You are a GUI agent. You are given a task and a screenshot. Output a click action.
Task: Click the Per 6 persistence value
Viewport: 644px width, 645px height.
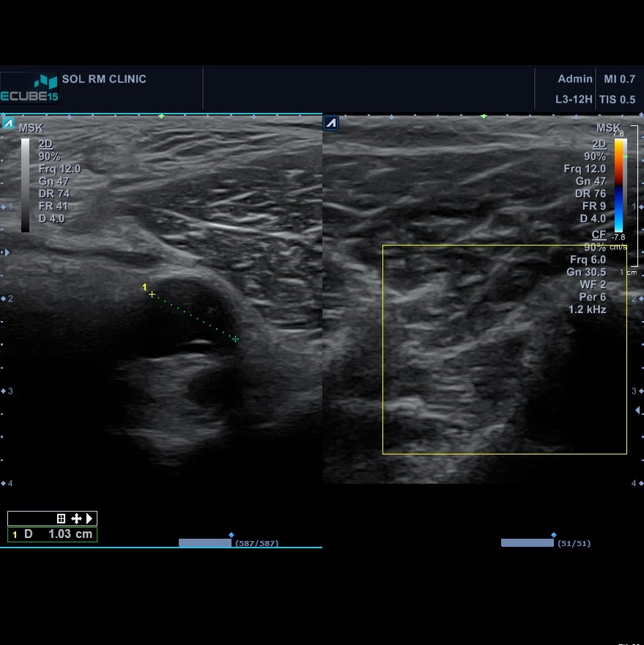click(593, 297)
